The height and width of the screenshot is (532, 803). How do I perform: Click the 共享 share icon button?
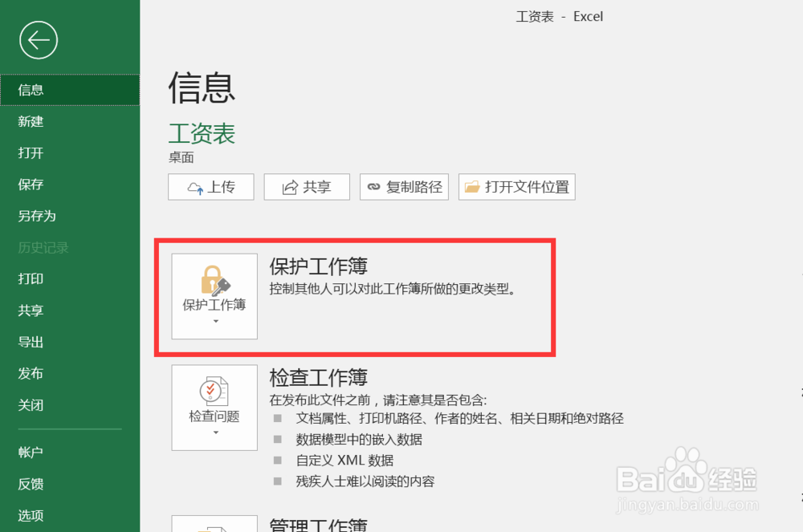coord(307,187)
